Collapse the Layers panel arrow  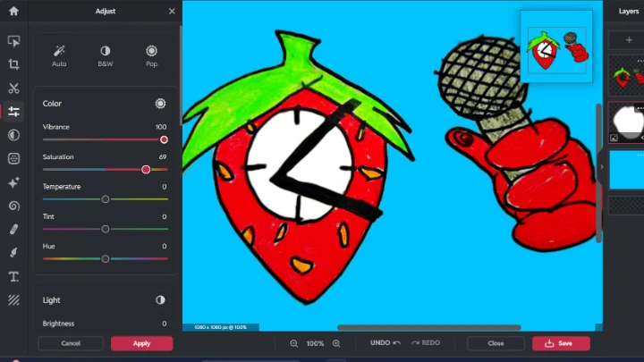pyautogui.click(x=602, y=166)
